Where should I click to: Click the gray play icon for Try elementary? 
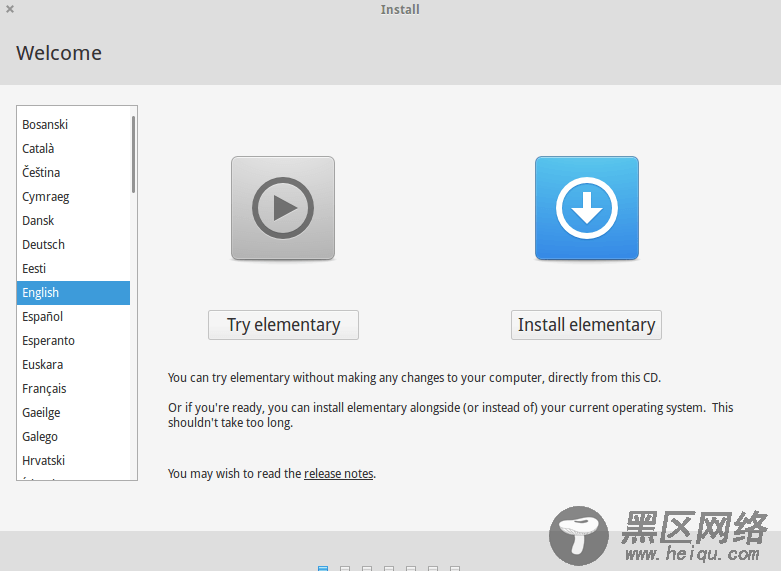click(x=283, y=208)
